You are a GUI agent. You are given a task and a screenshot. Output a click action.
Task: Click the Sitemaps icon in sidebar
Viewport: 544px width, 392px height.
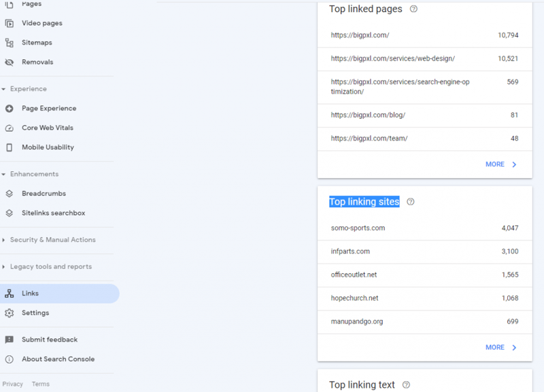pyautogui.click(x=9, y=43)
